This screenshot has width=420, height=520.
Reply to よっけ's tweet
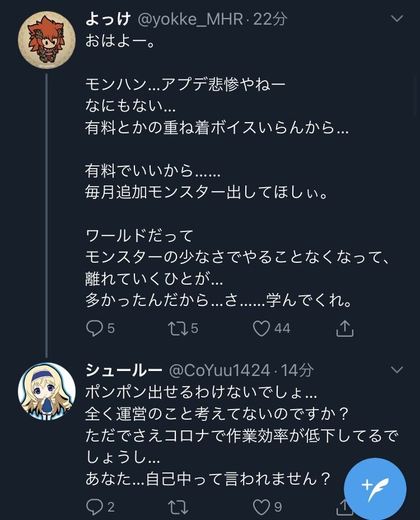coord(95,328)
